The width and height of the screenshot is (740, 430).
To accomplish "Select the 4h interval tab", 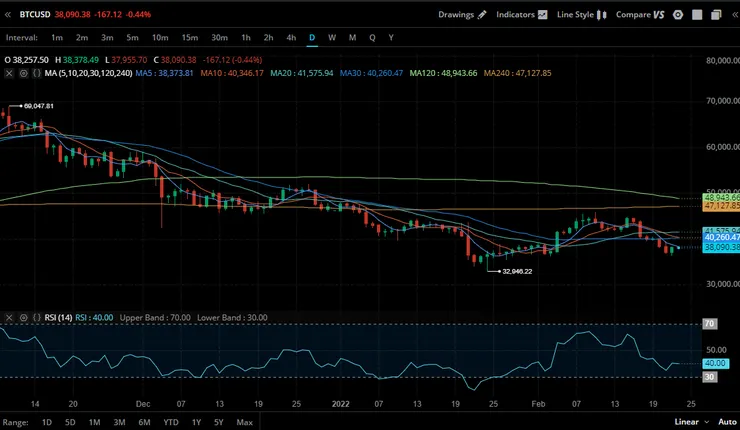I will point(291,37).
